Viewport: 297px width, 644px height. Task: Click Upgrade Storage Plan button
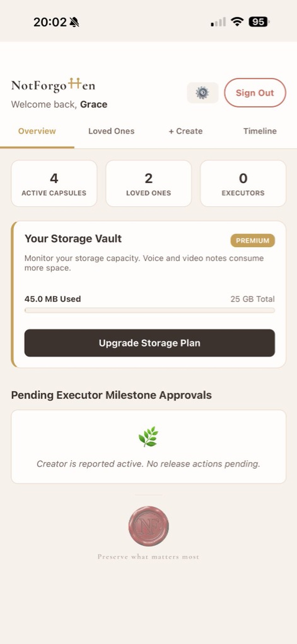tap(149, 343)
